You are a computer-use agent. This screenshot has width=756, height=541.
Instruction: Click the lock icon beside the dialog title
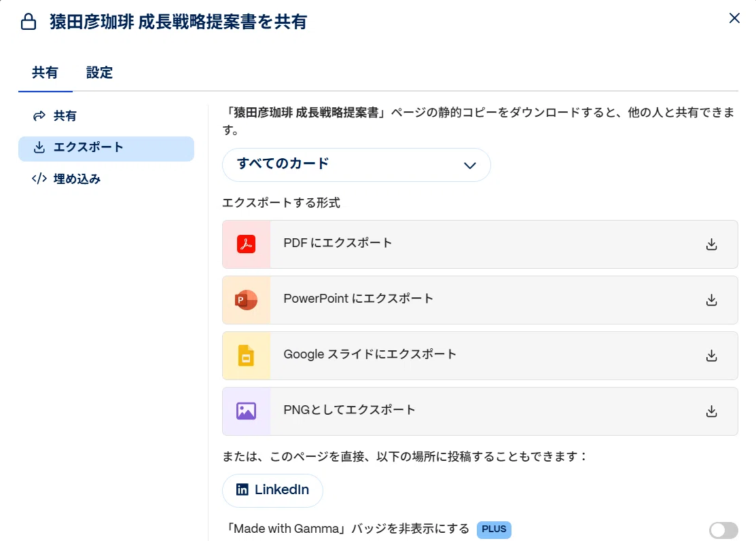pyautogui.click(x=29, y=22)
